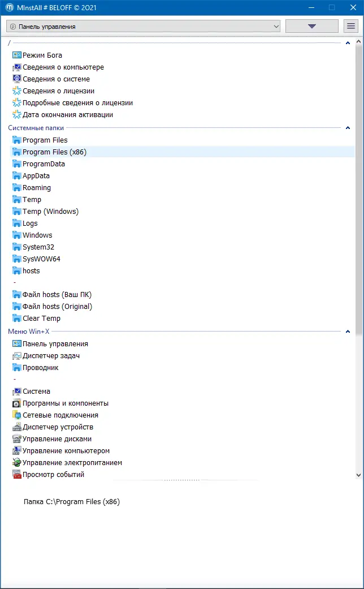Collapse the root '/' section

click(348, 43)
